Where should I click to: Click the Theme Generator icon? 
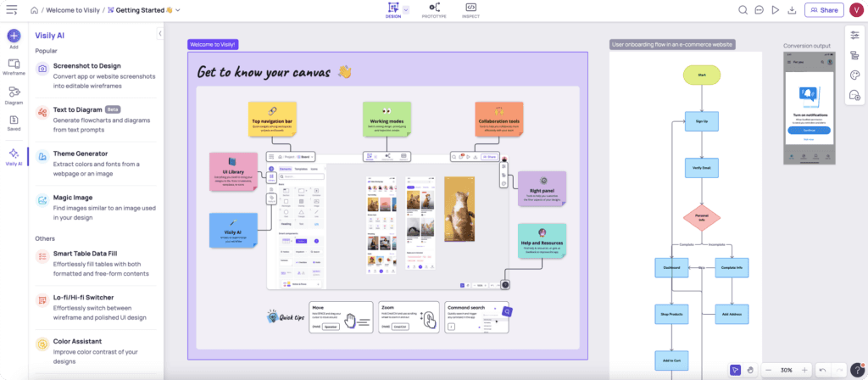(42, 157)
